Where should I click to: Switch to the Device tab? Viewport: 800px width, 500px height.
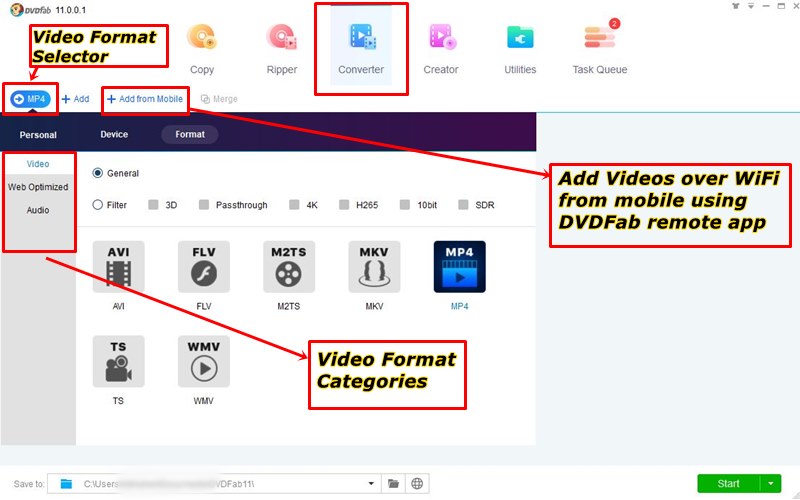click(x=114, y=134)
